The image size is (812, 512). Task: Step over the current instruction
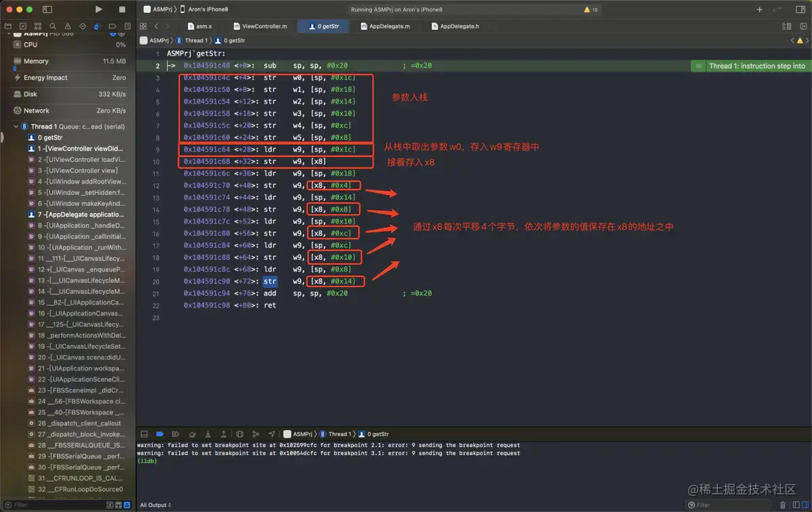[192, 434]
